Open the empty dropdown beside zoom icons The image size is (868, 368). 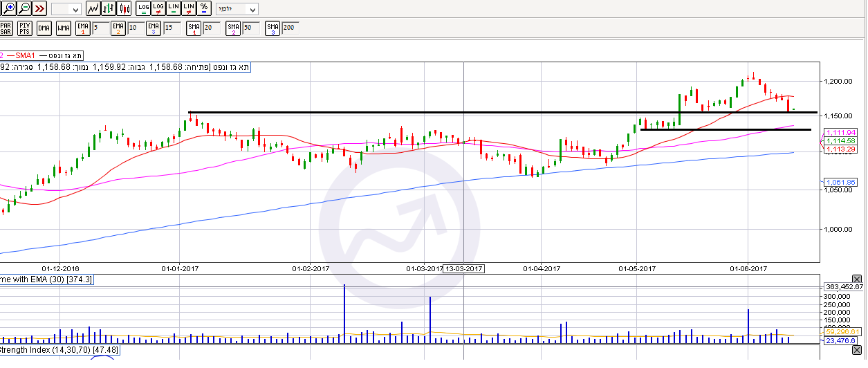[66, 10]
